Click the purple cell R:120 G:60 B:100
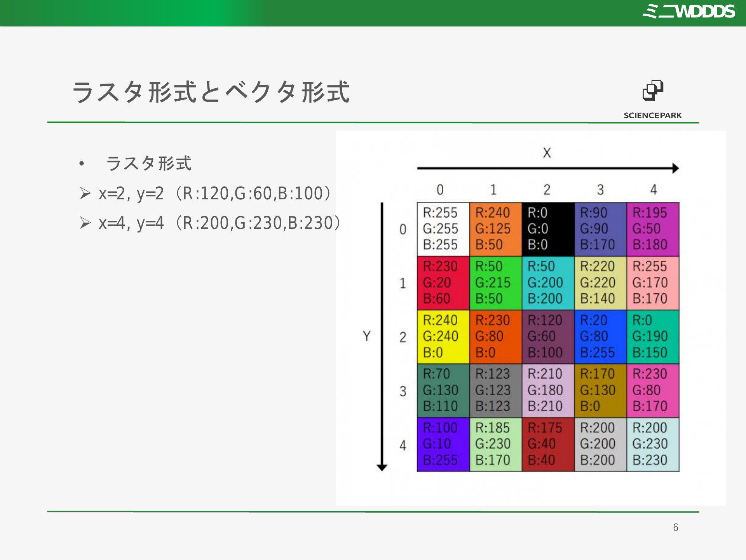746x560 pixels. (x=548, y=337)
